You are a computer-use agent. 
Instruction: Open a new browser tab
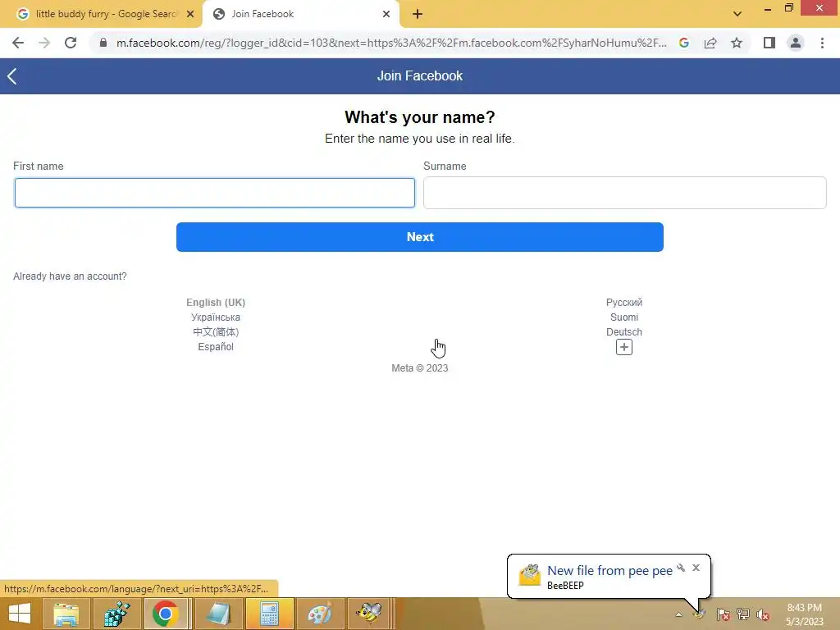click(x=418, y=14)
